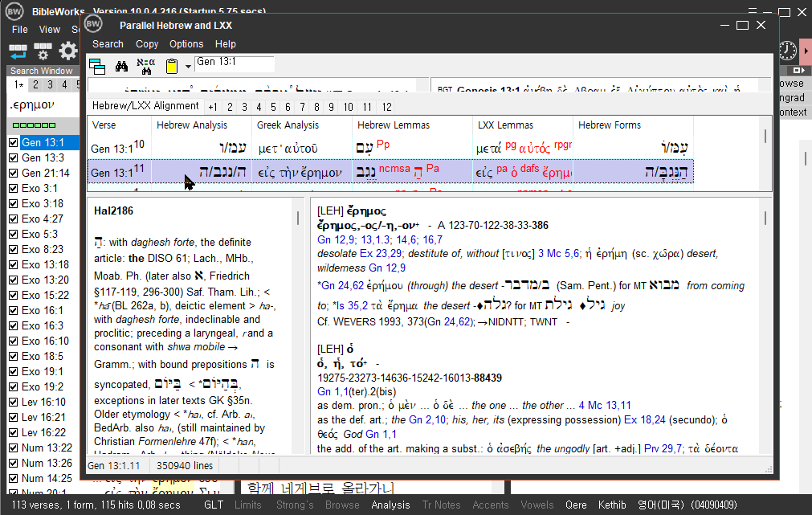Toggle the Exo 16:10 checkbox
The width and height of the screenshot is (812, 515).
point(14,341)
